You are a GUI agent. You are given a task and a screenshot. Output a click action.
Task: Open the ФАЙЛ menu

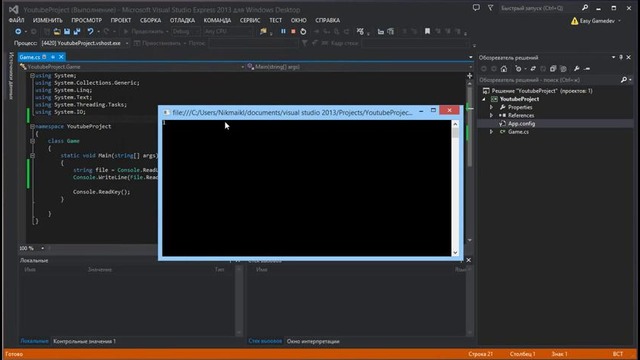[16, 20]
